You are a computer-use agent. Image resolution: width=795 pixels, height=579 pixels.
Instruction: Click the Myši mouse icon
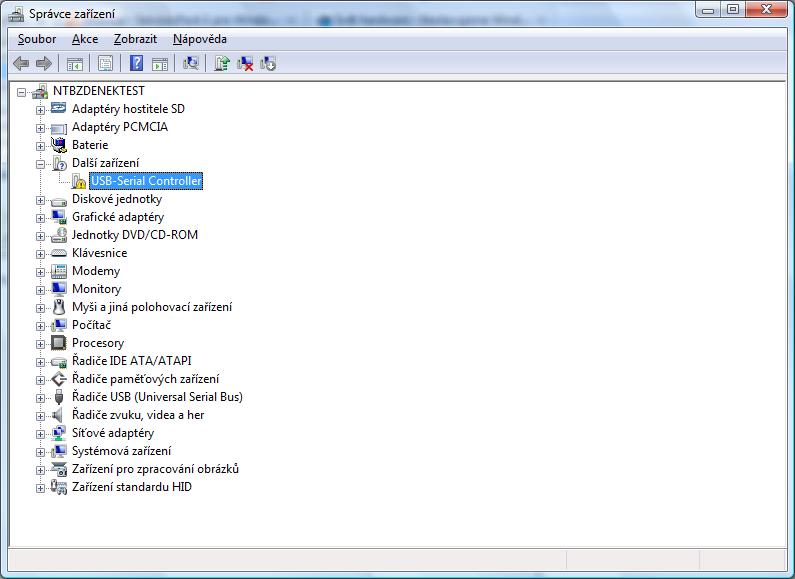click(x=59, y=307)
